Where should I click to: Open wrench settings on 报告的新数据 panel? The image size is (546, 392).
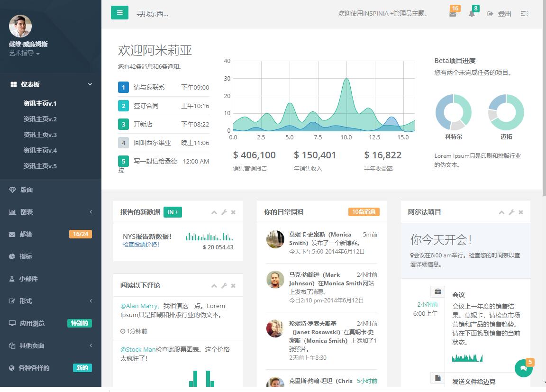(x=224, y=212)
